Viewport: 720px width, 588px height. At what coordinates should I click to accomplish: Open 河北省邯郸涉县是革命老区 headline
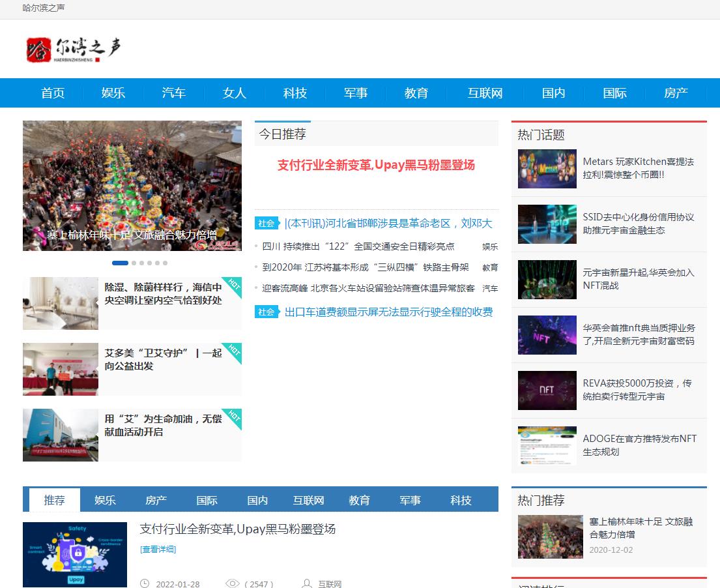(388, 223)
